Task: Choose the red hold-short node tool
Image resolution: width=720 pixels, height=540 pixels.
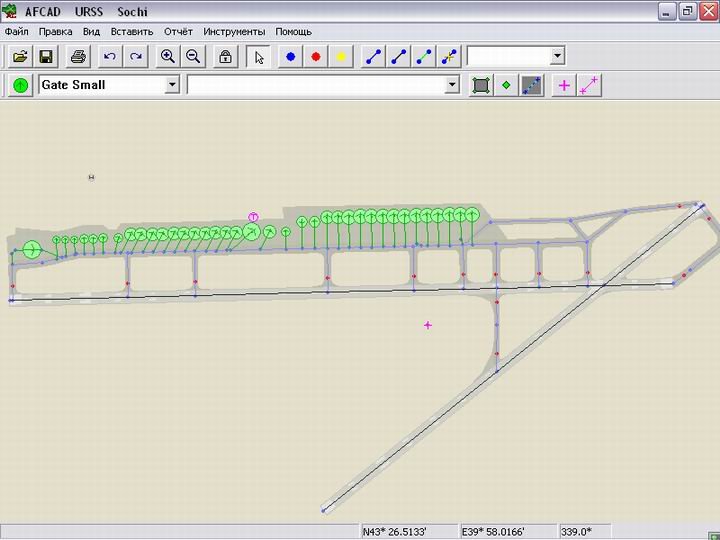Action: point(315,56)
